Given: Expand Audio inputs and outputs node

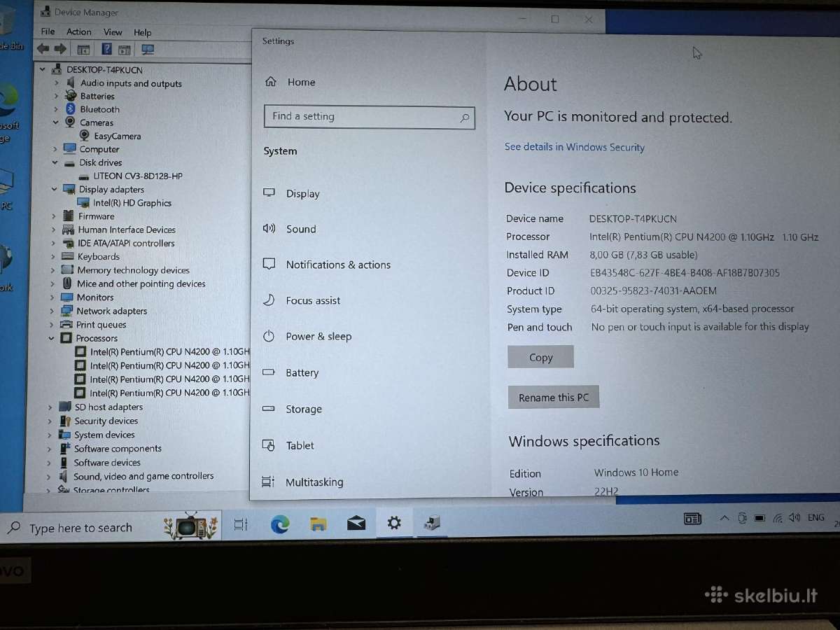Looking at the screenshot, I should coord(56,83).
